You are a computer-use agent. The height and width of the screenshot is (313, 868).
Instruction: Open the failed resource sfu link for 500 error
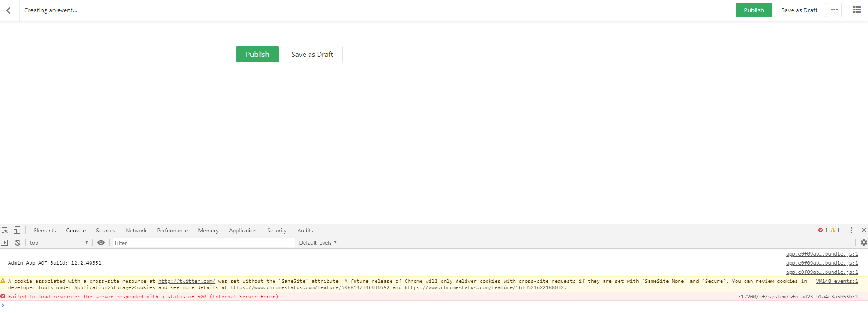(x=798, y=297)
